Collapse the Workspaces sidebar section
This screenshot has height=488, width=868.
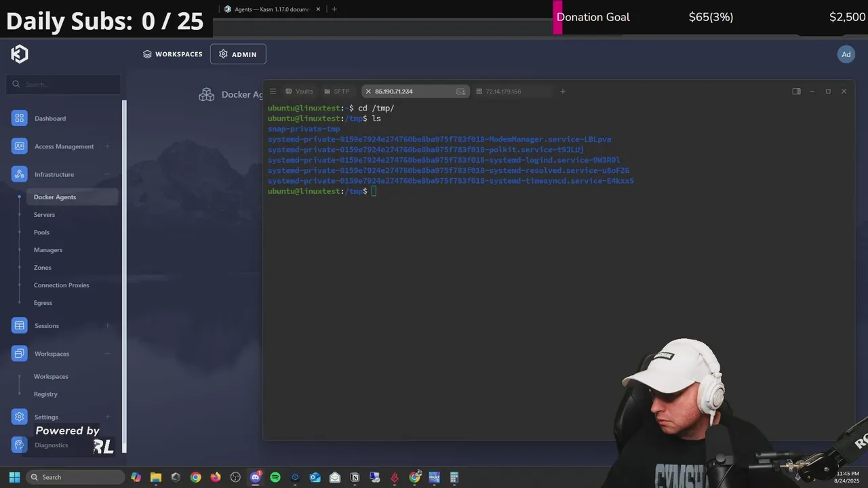point(107,354)
